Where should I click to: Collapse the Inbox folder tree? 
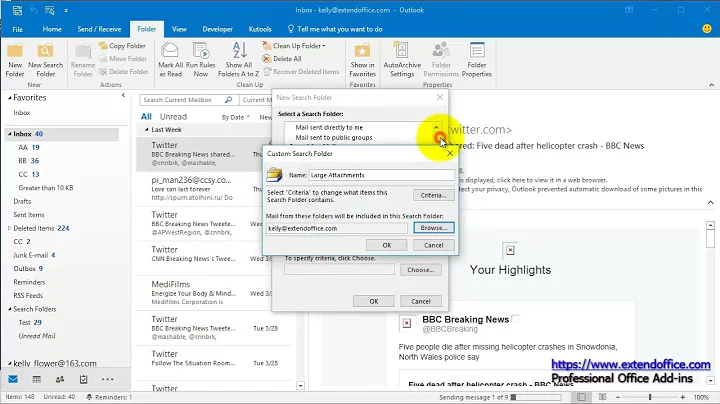coord(10,134)
